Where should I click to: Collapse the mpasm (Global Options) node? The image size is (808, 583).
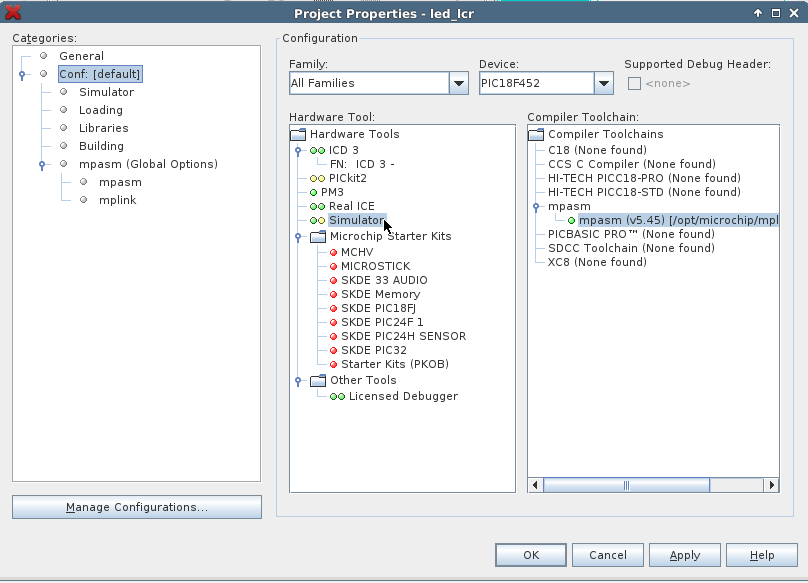pos(42,165)
